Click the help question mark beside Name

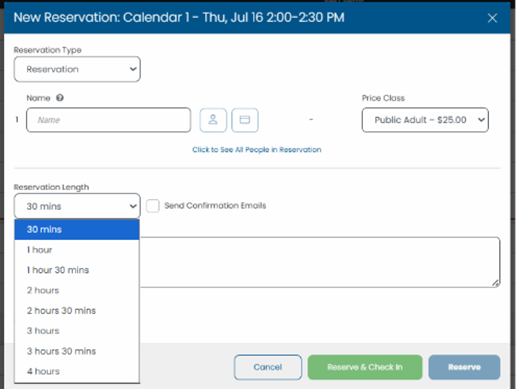tap(60, 98)
